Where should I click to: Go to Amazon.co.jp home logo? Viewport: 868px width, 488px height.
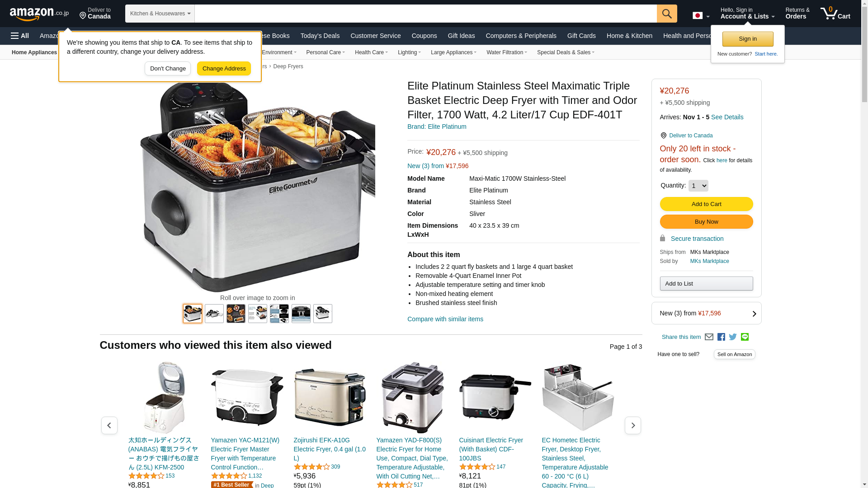tap(39, 14)
